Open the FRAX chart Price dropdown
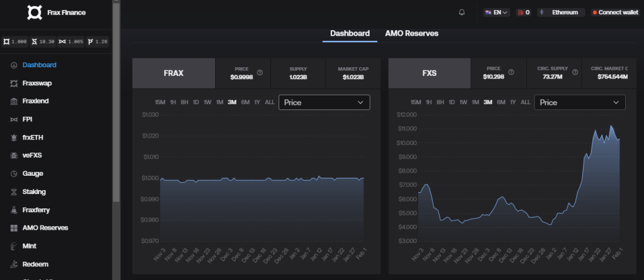 [x=324, y=102]
